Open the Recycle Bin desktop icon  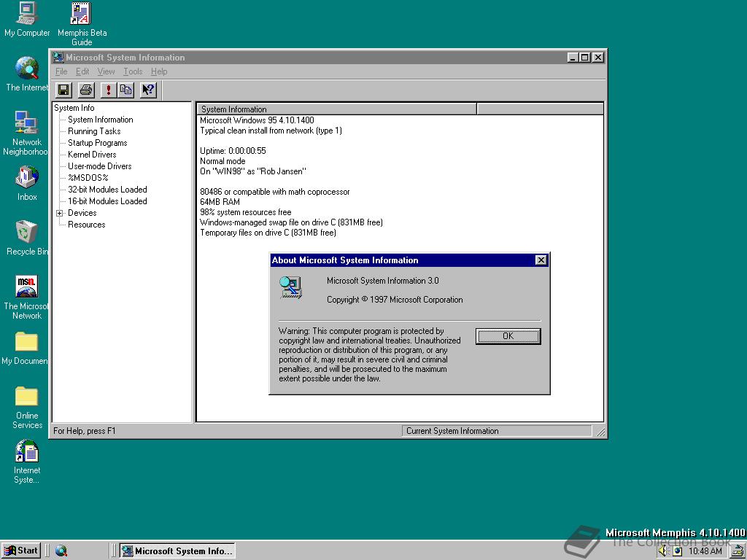pyautogui.click(x=26, y=233)
